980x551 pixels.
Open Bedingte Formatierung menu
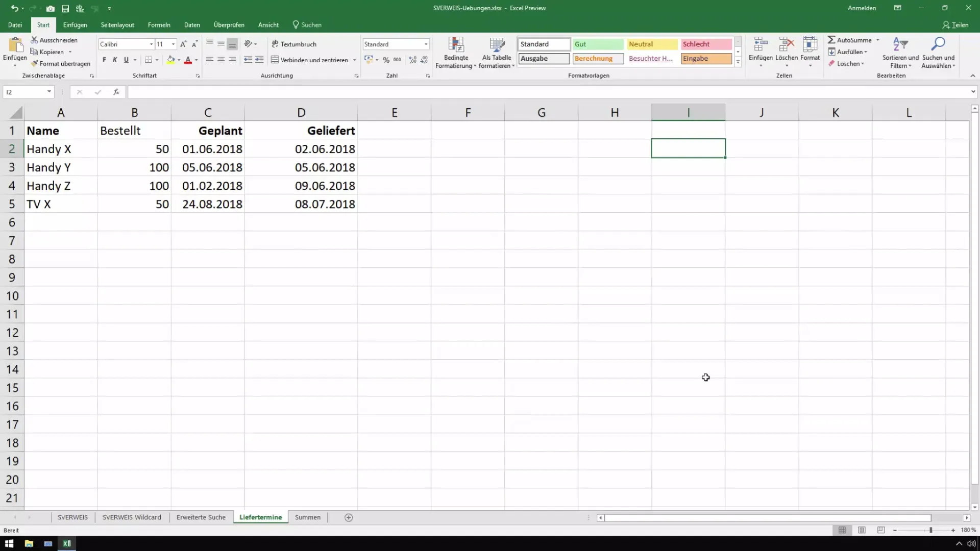pyautogui.click(x=456, y=53)
